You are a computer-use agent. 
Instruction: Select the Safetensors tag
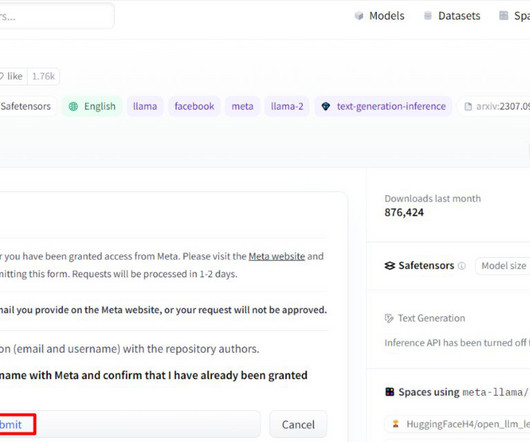click(x=27, y=106)
